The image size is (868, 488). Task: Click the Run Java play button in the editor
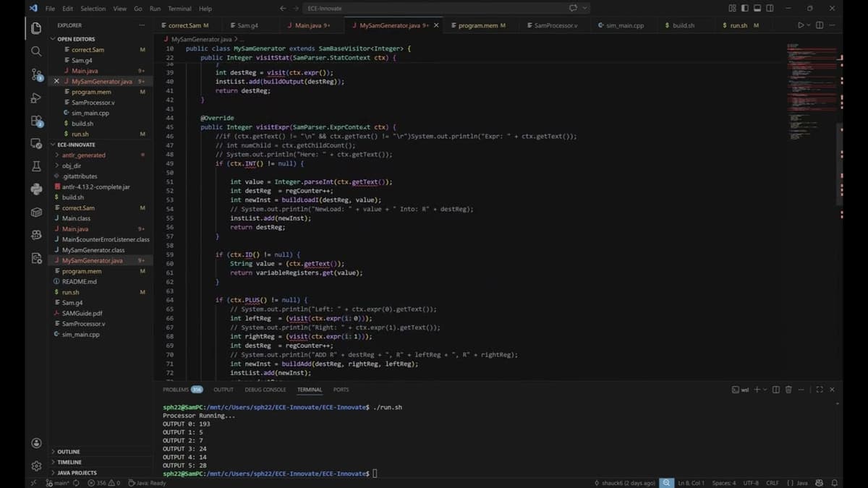click(x=801, y=25)
